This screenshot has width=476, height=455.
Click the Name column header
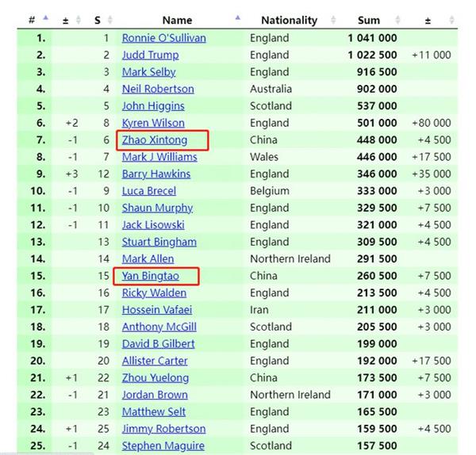click(177, 20)
